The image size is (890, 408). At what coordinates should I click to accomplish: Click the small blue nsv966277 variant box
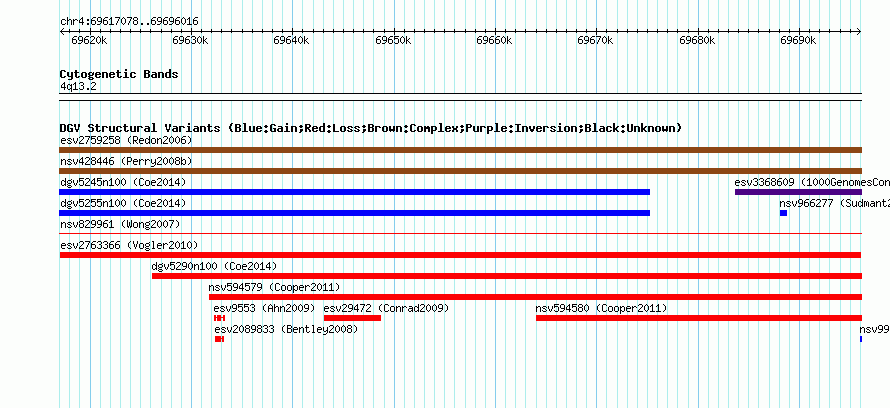783,213
